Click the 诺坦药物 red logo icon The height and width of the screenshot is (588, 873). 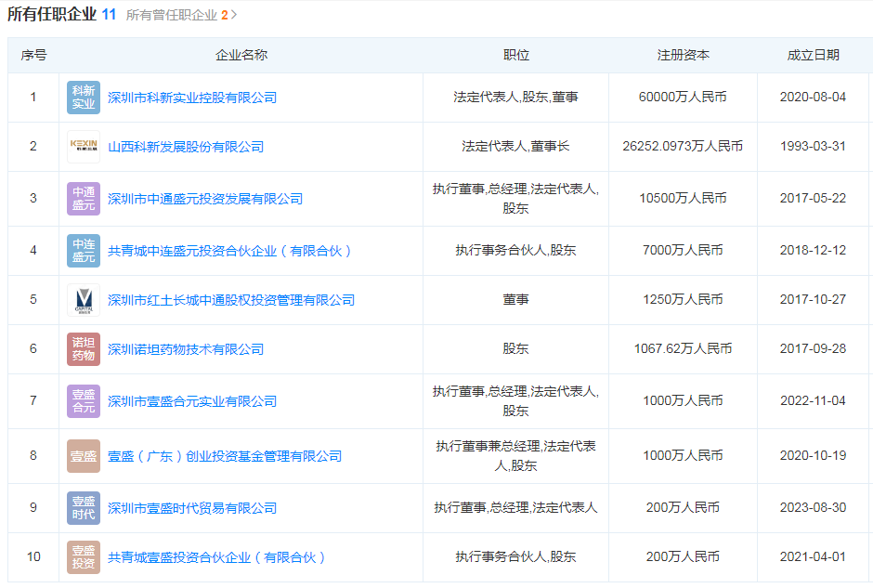pyautogui.click(x=84, y=349)
